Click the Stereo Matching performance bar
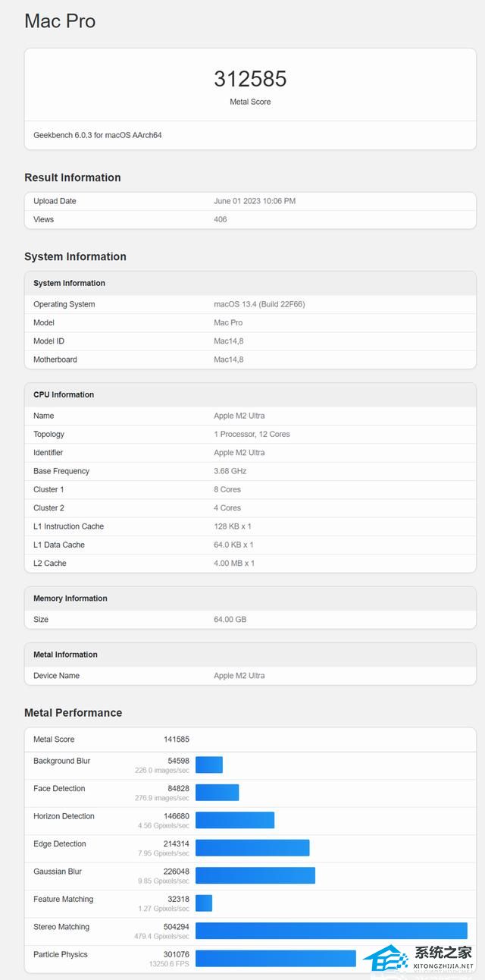Viewport: 485px width, 980px height. coord(331,931)
